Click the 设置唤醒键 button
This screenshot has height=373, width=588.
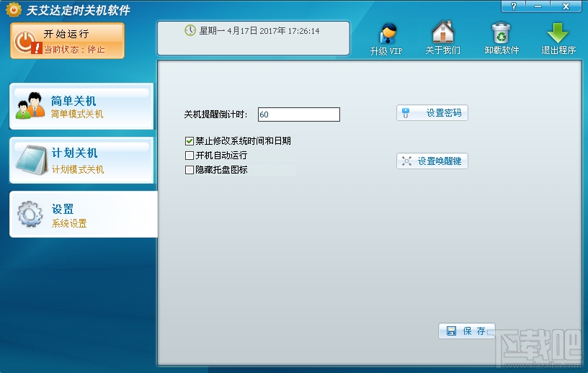click(432, 161)
